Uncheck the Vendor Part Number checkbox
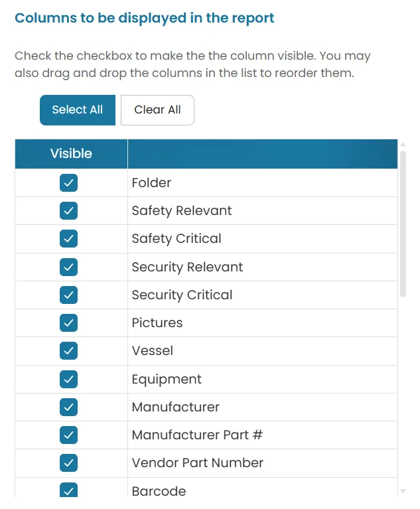 coord(68,463)
